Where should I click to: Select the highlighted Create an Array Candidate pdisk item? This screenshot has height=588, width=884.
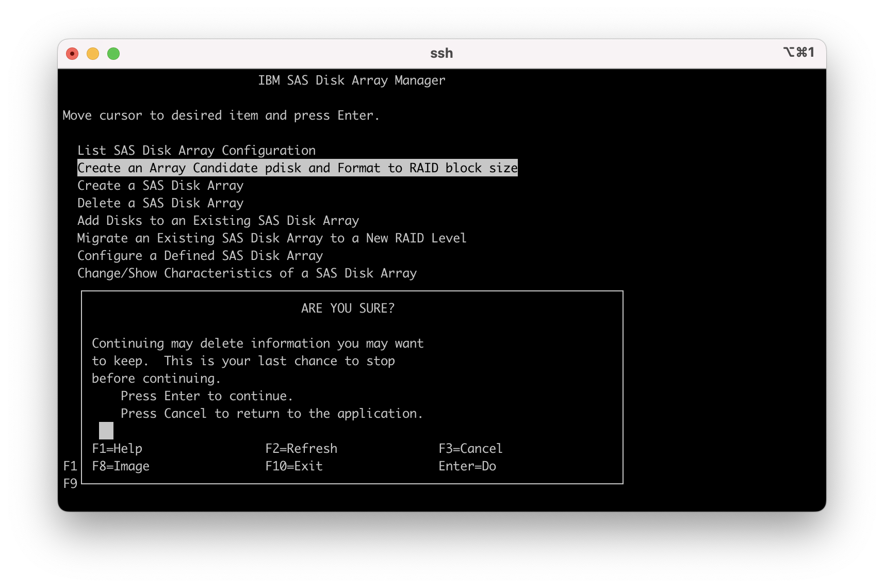(298, 168)
